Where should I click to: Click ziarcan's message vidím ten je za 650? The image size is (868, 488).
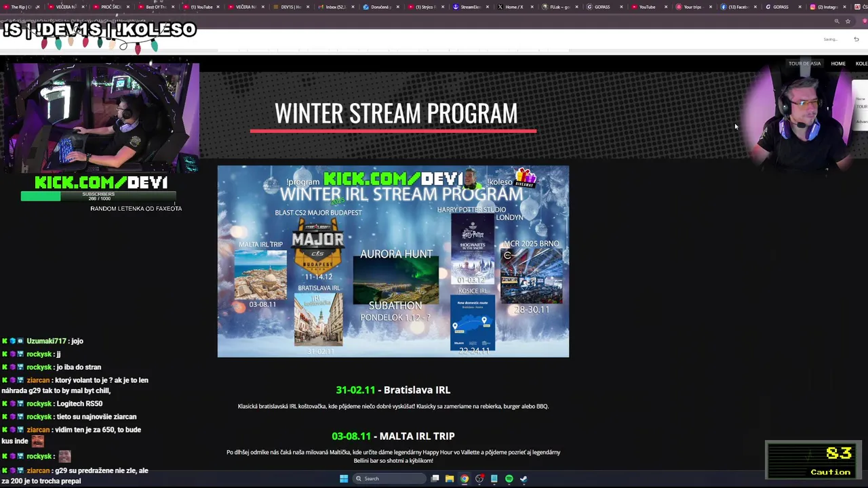[71, 435]
